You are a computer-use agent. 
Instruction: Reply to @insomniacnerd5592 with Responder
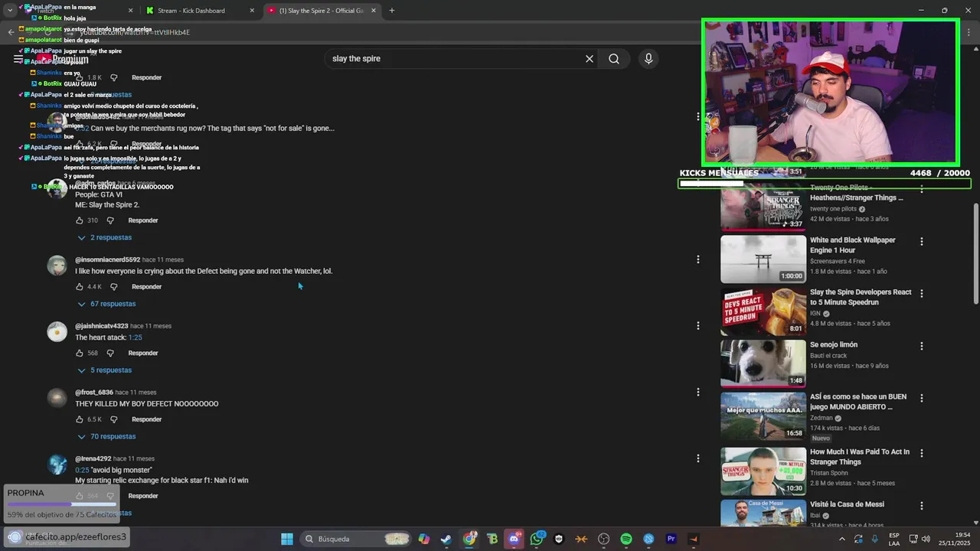146,287
